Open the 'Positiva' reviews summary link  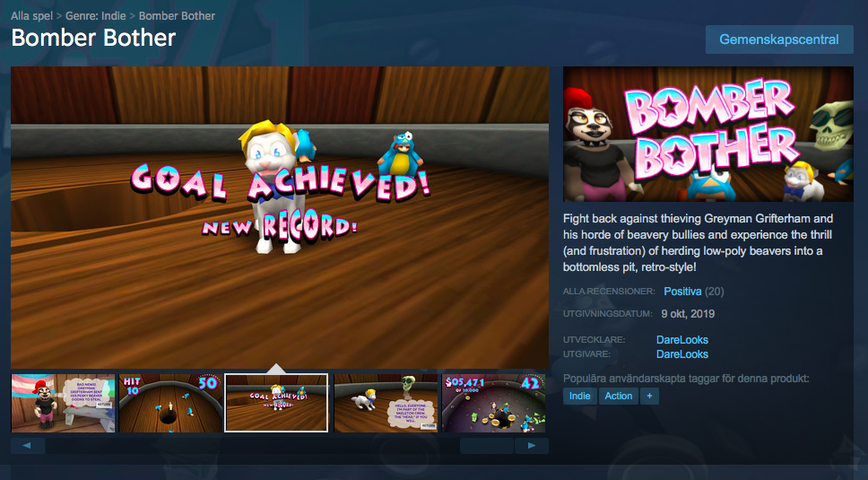point(682,292)
